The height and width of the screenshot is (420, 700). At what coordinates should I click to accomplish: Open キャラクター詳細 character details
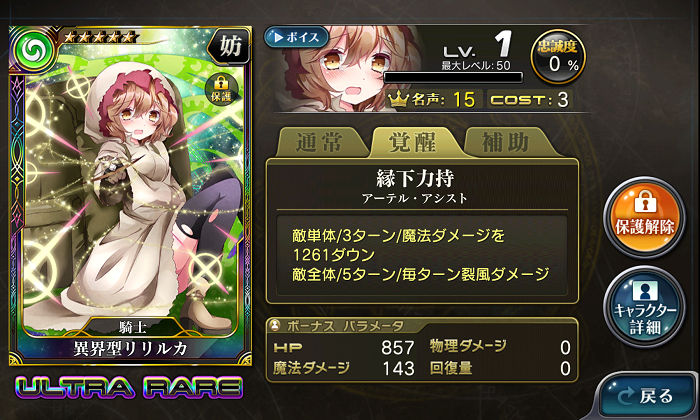coord(644,307)
